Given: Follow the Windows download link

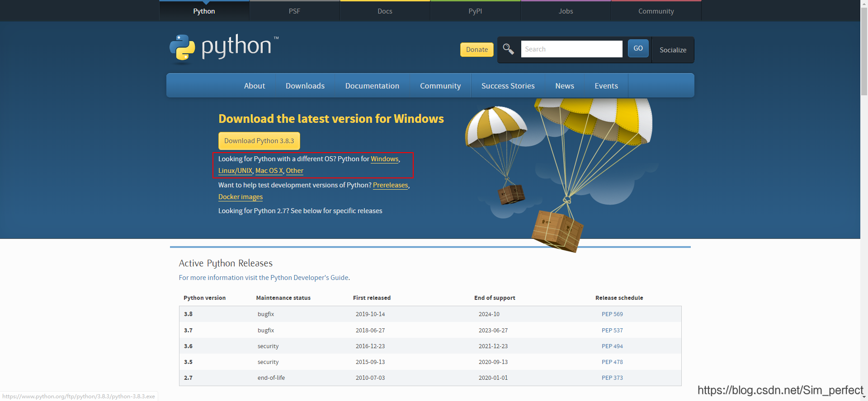Looking at the screenshot, I should pyautogui.click(x=385, y=159).
